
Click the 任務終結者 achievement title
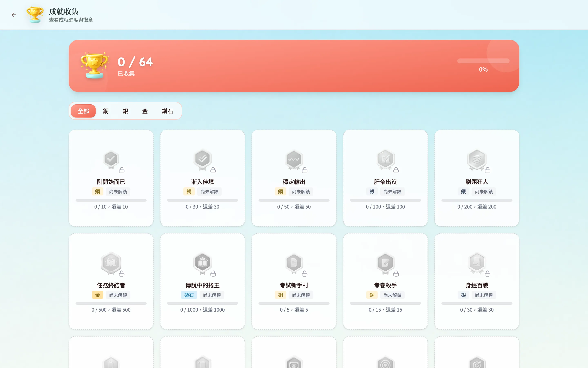[x=111, y=285]
